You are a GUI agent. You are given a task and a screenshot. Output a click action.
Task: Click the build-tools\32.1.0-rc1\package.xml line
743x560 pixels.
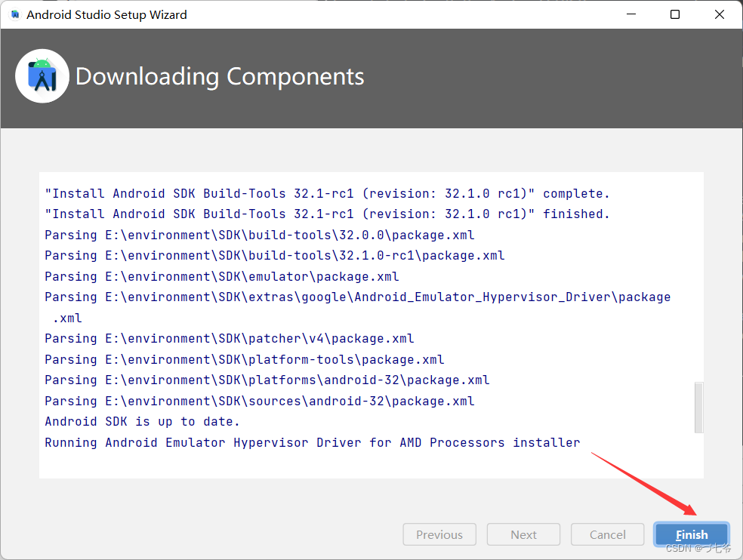pos(275,255)
